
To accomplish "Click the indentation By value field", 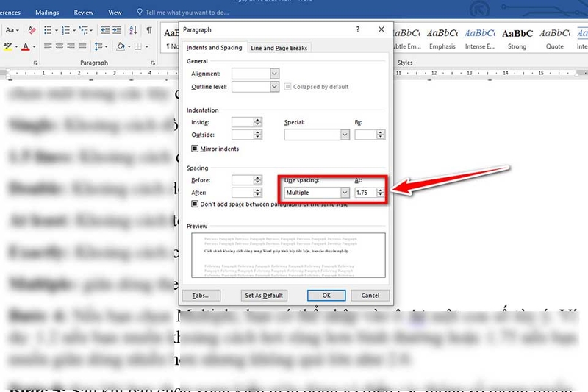I will [x=365, y=135].
